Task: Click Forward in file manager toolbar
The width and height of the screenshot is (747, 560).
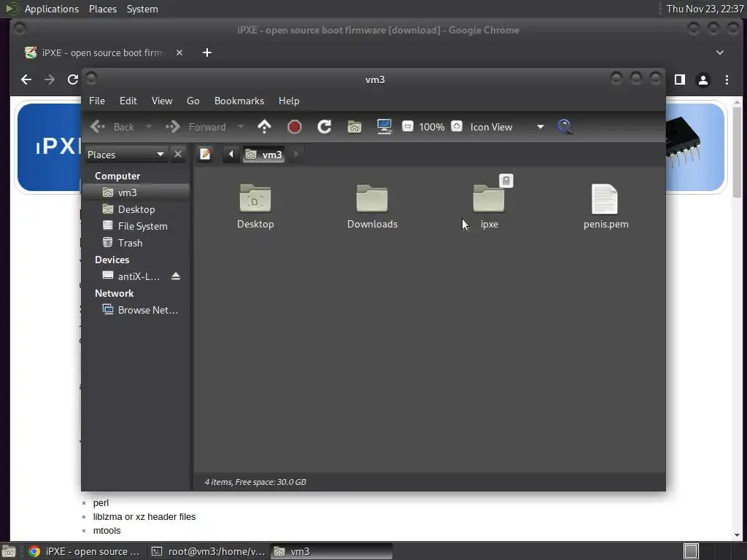Action: [x=196, y=127]
